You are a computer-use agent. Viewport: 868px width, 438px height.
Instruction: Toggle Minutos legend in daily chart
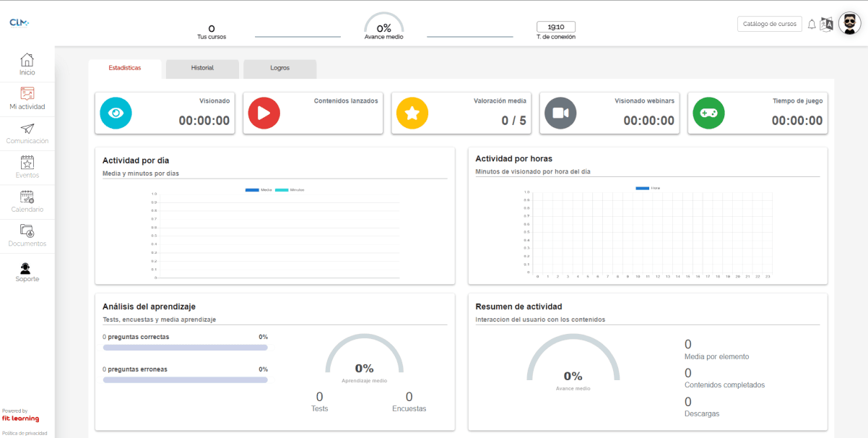290,189
